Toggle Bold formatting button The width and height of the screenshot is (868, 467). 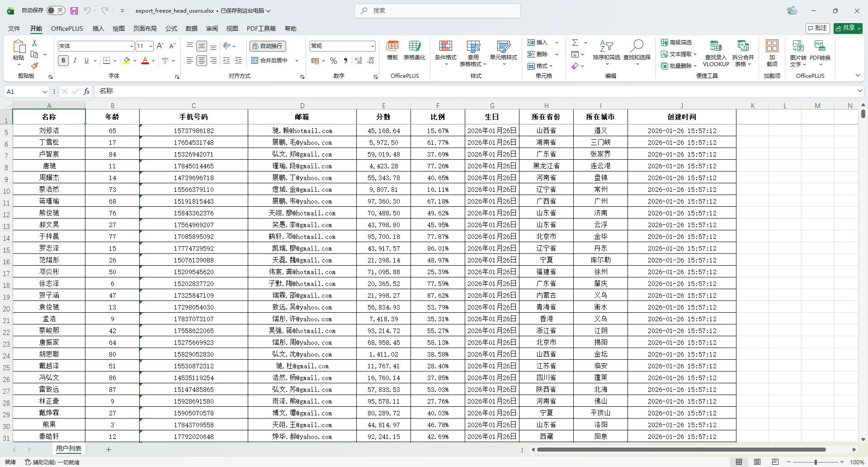(x=63, y=61)
